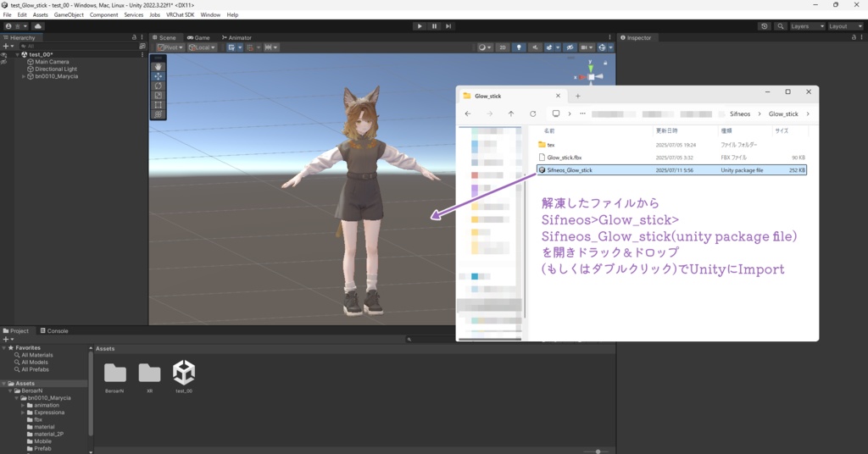The width and height of the screenshot is (868, 454).
Task: Go back in File Explorer
Action: [468, 113]
